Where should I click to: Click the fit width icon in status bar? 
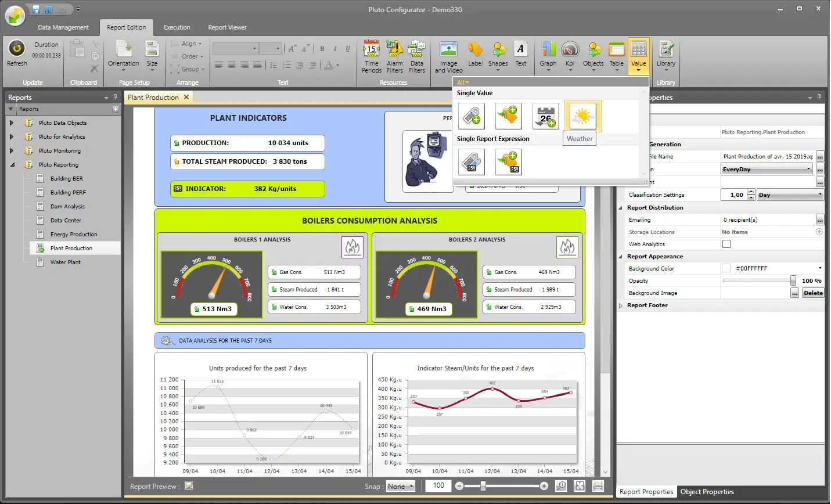pyautogui.click(x=598, y=486)
